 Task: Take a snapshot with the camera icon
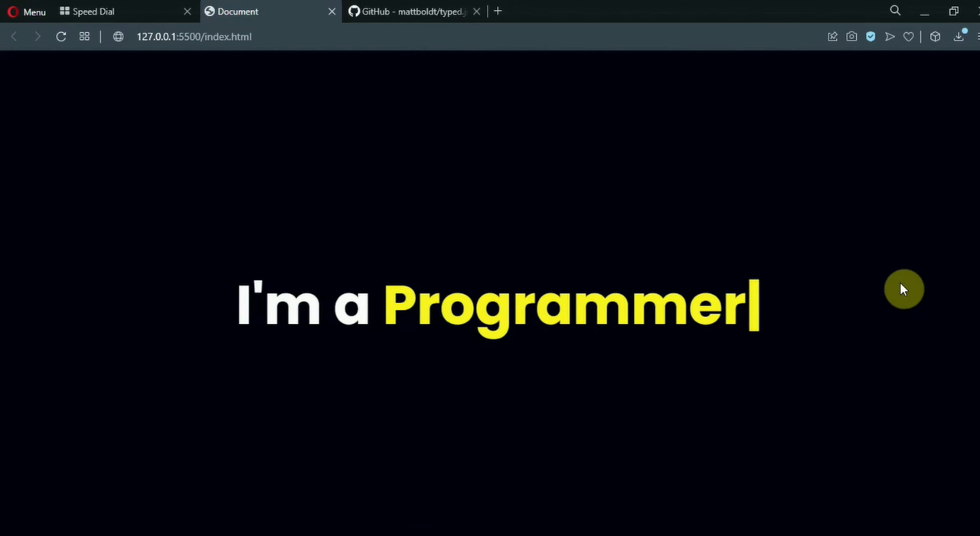click(x=851, y=37)
